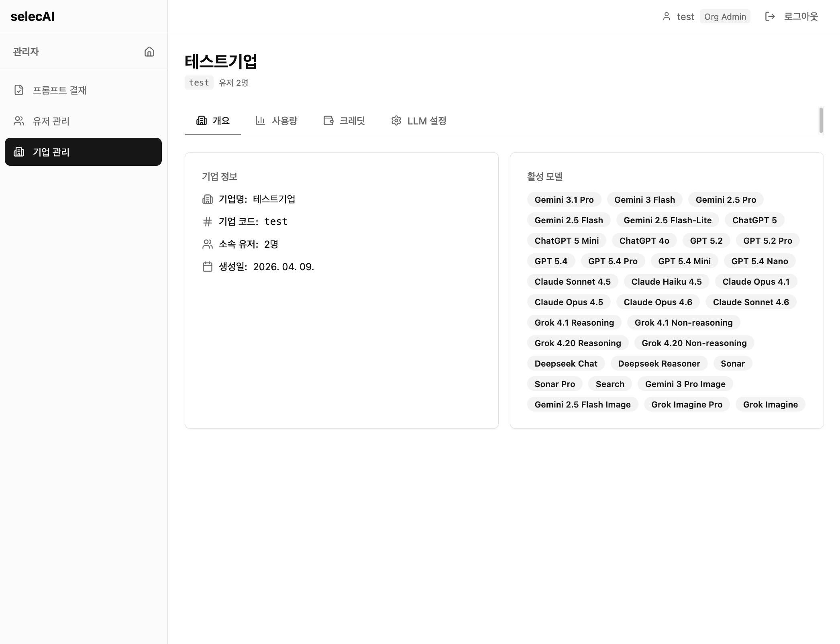Click the Org Admin badge
Image resolution: width=840 pixels, height=644 pixels.
pos(725,16)
